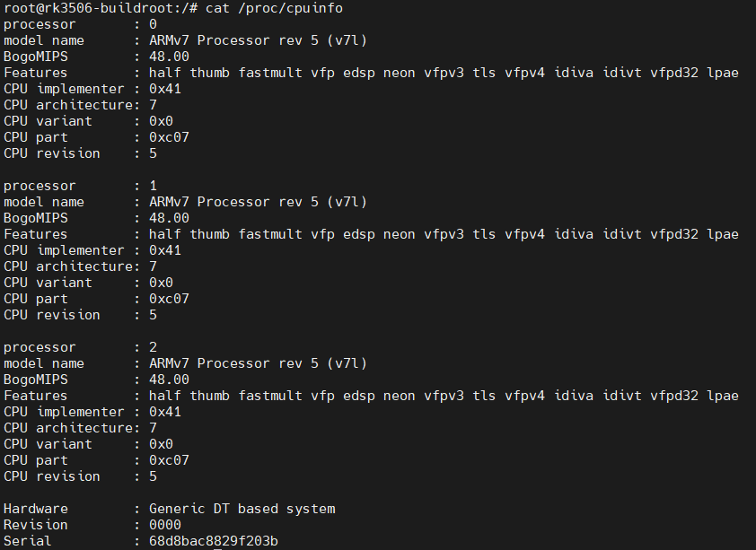Click the third CPU part 0xc07 value
756x550 pixels.
[169, 460]
